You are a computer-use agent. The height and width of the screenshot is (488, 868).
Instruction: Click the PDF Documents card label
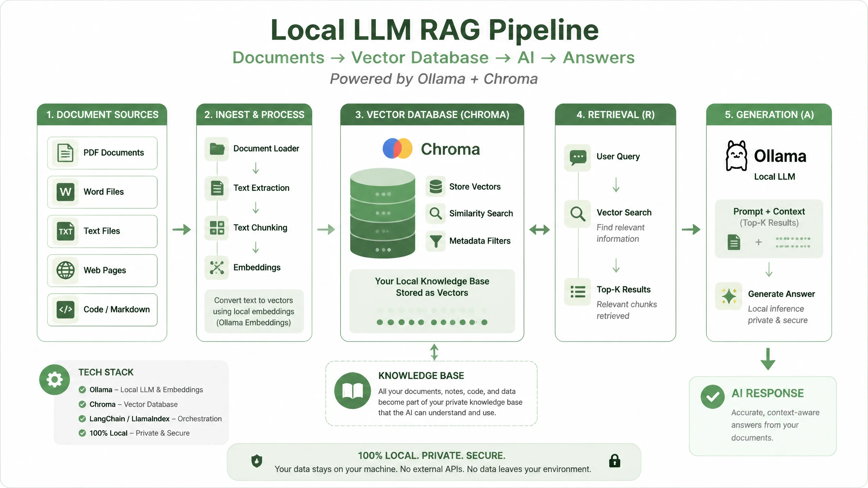coord(114,153)
